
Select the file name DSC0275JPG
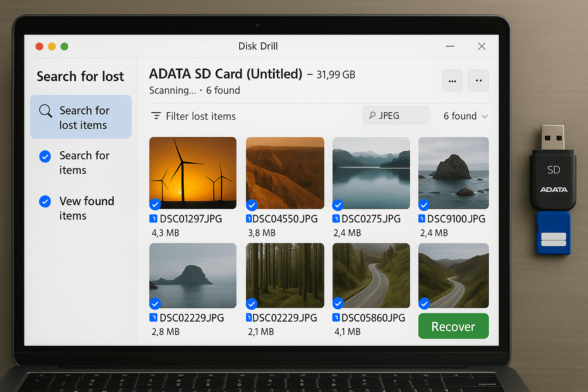pyautogui.click(x=371, y=219)
